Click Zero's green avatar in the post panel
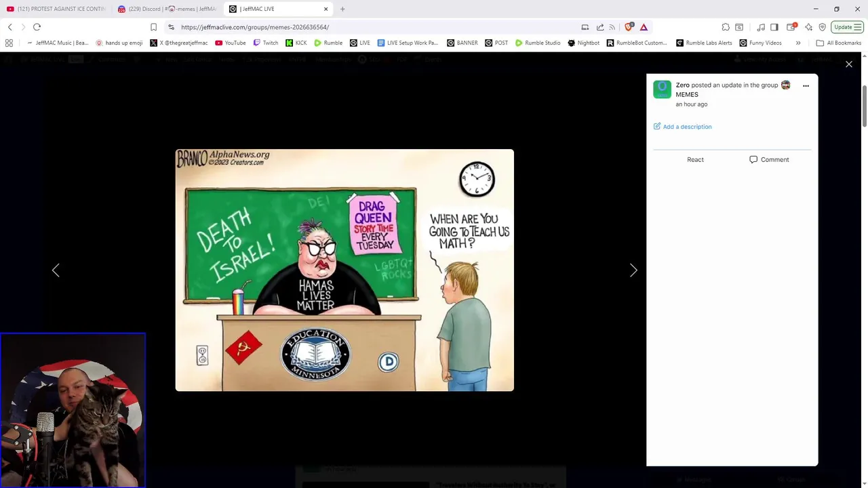Screen dimensions: 868x488 point(662,89)
